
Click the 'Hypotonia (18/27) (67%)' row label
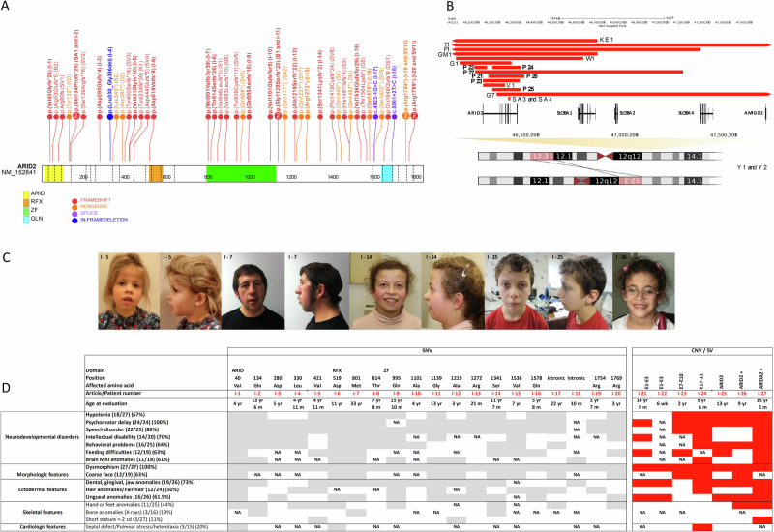pyautogui.click(x=115, y=415)
